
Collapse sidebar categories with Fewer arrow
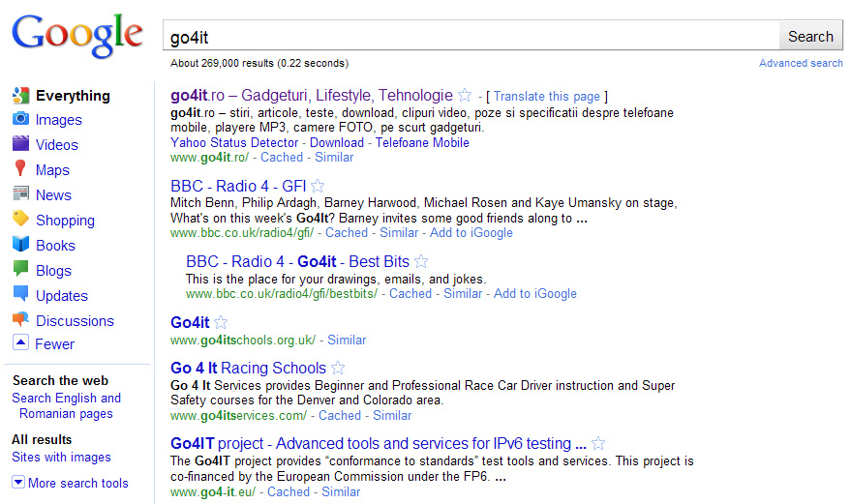(20, 342)
